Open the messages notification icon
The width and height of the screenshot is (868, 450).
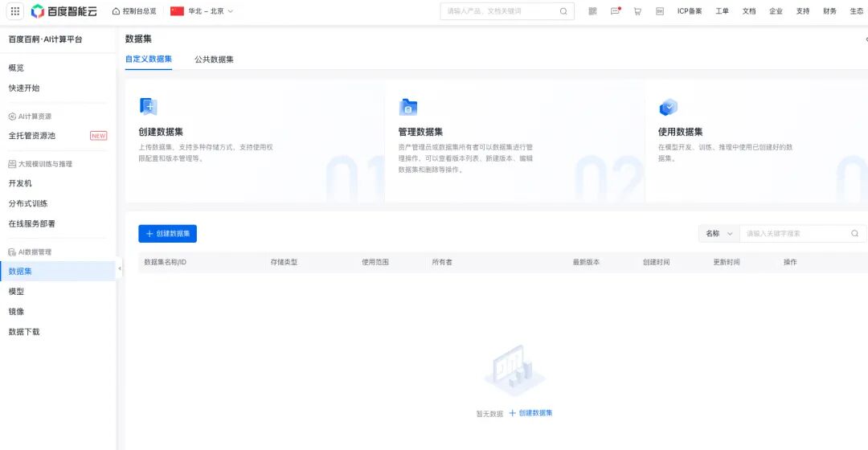615,11
